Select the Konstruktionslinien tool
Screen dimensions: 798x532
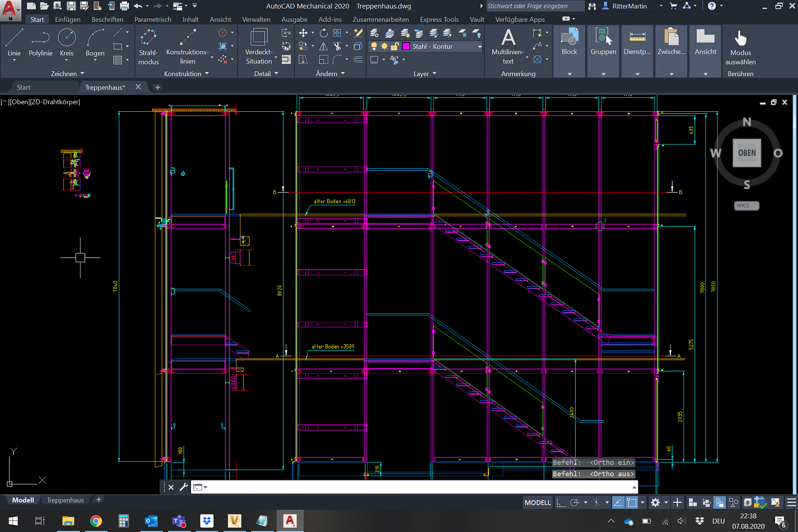pyautogui.click(x=187, y=46)
